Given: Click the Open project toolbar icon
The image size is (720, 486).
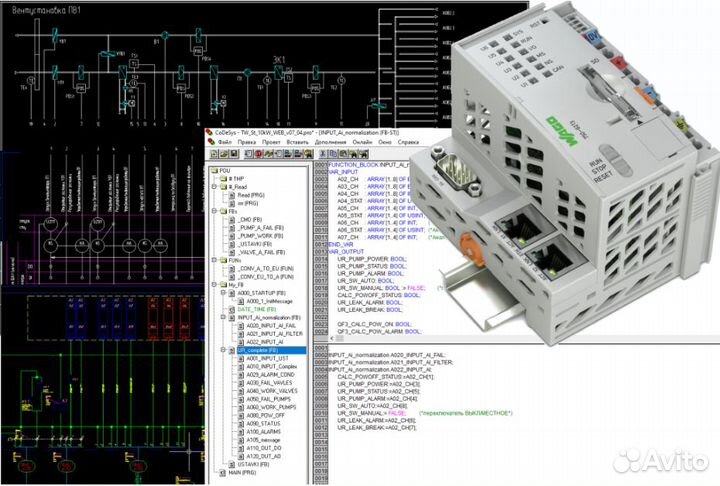Looking at the screenshot, I should coord(222,155).
